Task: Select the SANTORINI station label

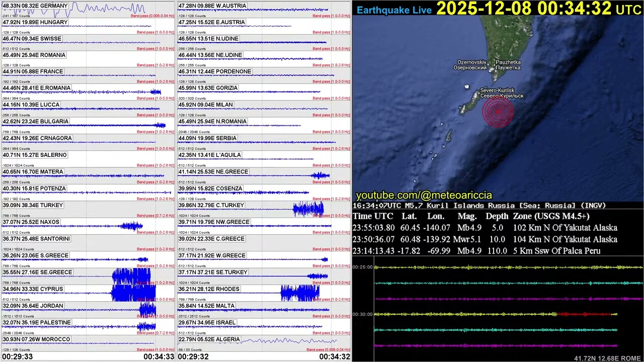Action: (x=36, y=239)
